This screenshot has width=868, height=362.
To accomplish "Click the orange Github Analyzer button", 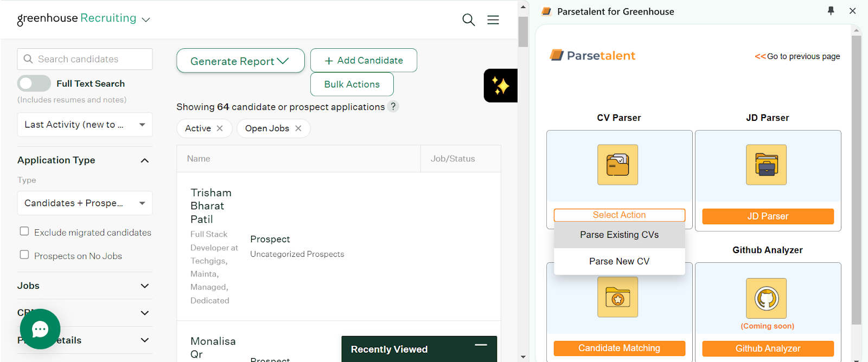I will tap(768, 348).
